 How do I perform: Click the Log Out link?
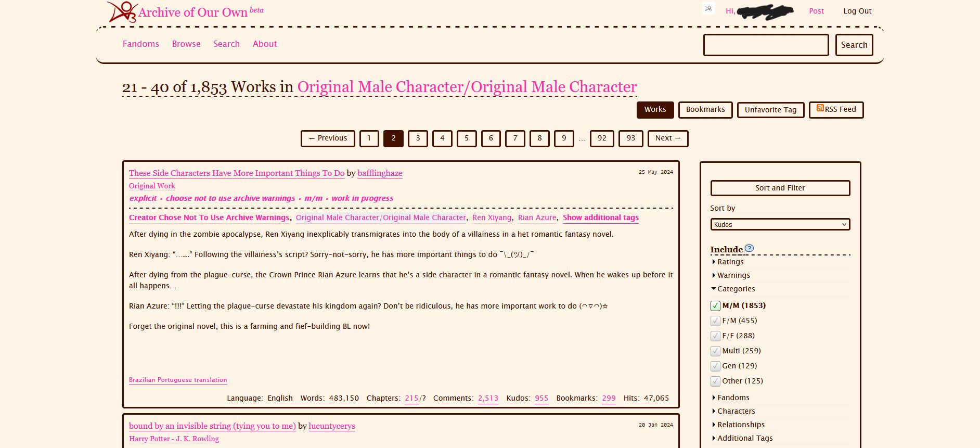pyautogui.click(x=857, y=11)
